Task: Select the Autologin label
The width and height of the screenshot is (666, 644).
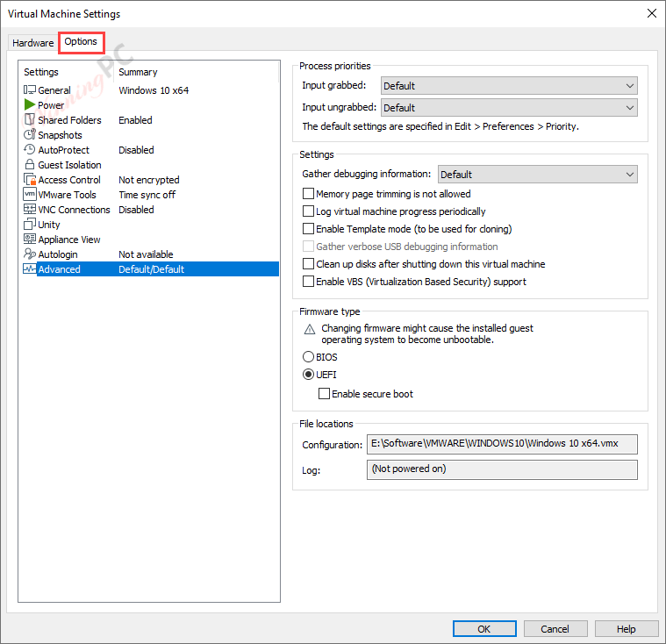Action: (x=58, y=254)
